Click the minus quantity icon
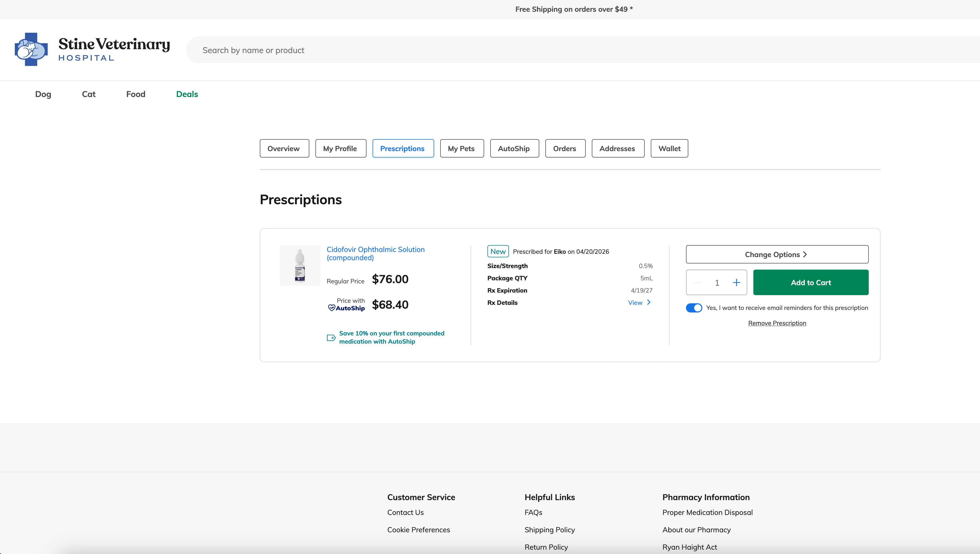Screen dimensions: 980x554 click(x=697, y=282)
